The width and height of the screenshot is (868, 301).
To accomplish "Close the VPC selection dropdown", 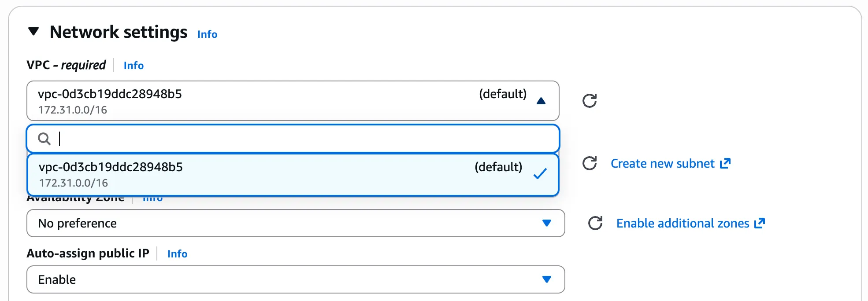I will pyautogui.click(x=541, y=101).
